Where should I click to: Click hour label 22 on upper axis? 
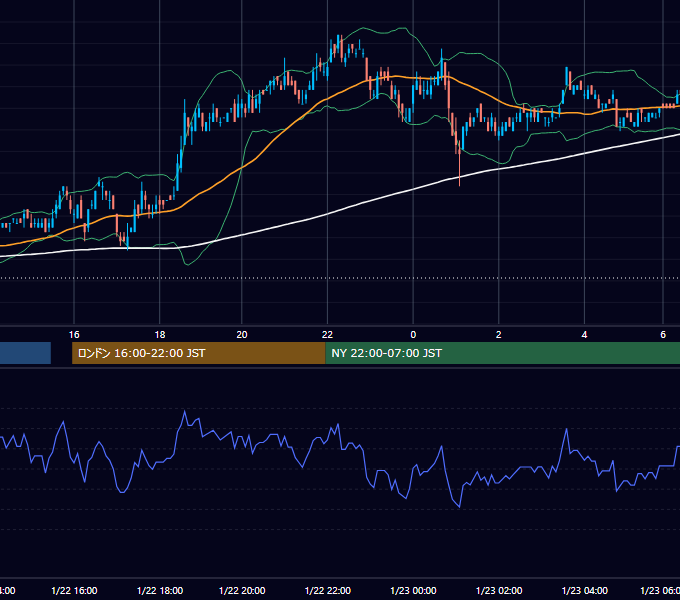(327, 334)
